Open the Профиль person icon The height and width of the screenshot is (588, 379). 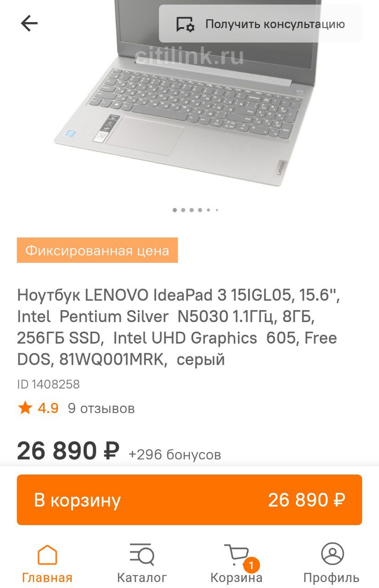coord(332,554)
